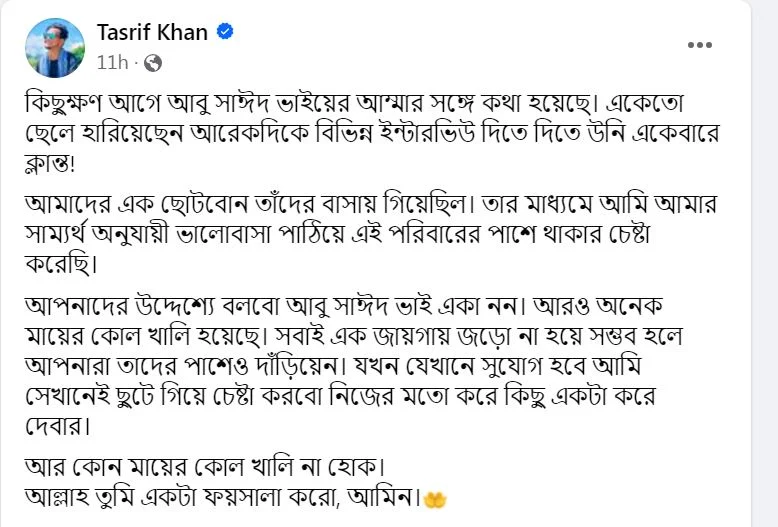
Task: Click the blue verified badge
Action: click(226, 33)
